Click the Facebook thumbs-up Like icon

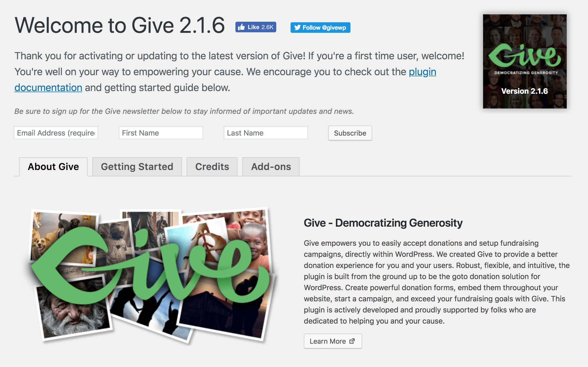pos(241,27)
